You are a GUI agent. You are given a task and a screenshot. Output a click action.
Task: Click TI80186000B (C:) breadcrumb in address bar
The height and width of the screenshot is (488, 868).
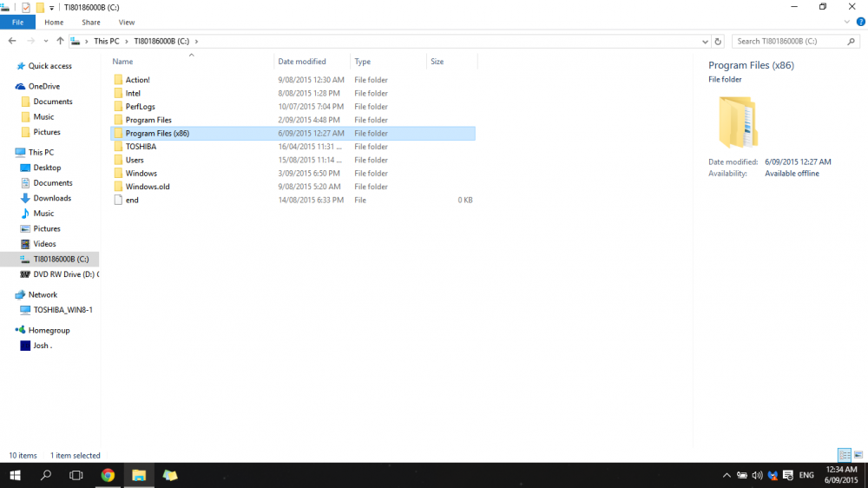point(161,41)
